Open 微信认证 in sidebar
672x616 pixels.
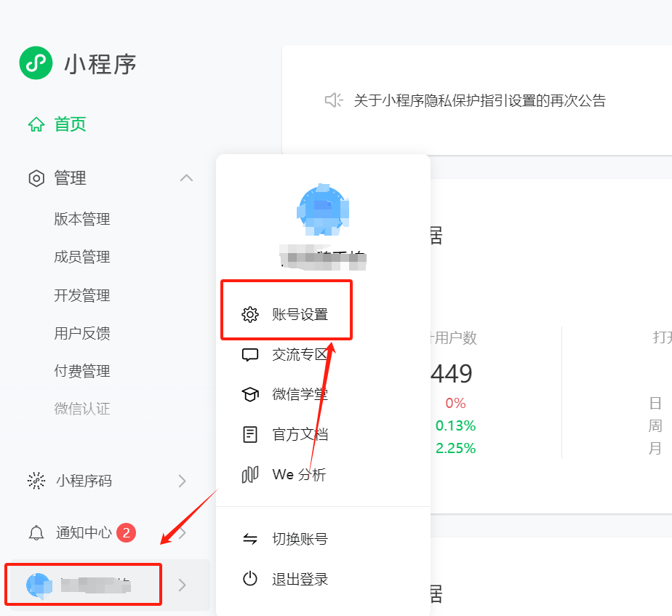[x=82, y=409]
